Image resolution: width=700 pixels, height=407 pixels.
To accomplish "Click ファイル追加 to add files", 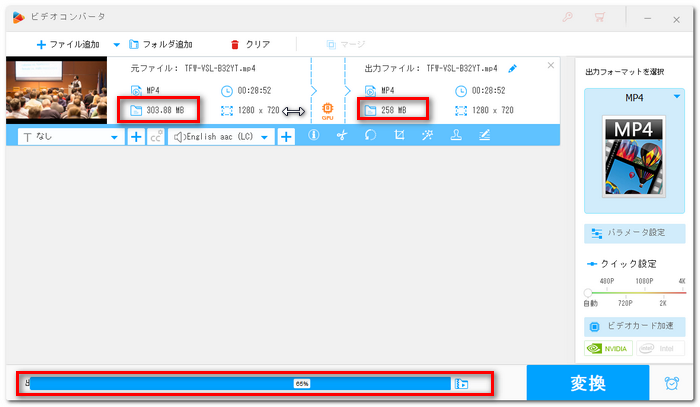I will pos(70,44).
